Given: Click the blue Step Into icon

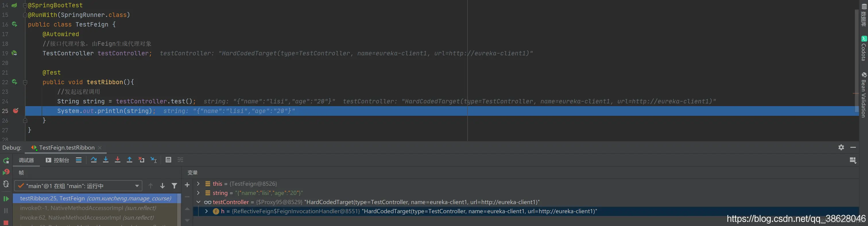Looking at the screenshot, I should click(105, 160).
